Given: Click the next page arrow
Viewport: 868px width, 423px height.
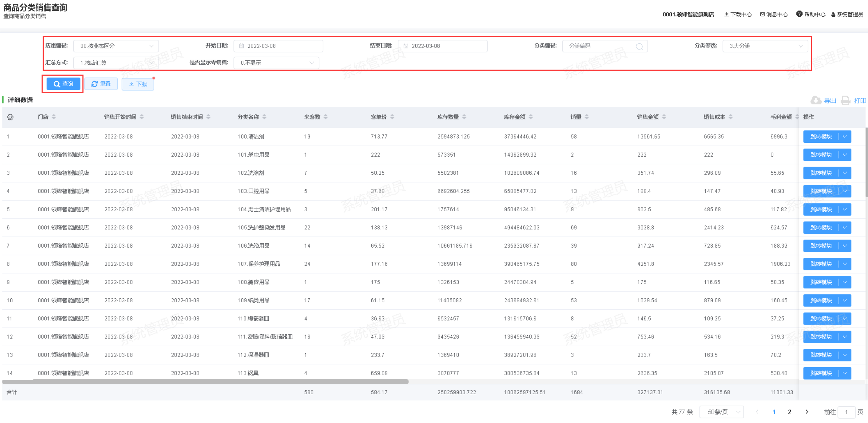Looking at the screenshot, I should pos(807,412).
